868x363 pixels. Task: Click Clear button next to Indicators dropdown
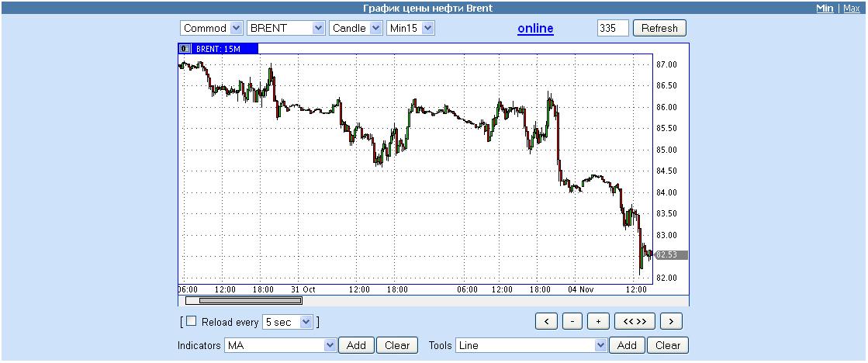tap(397, 345)
